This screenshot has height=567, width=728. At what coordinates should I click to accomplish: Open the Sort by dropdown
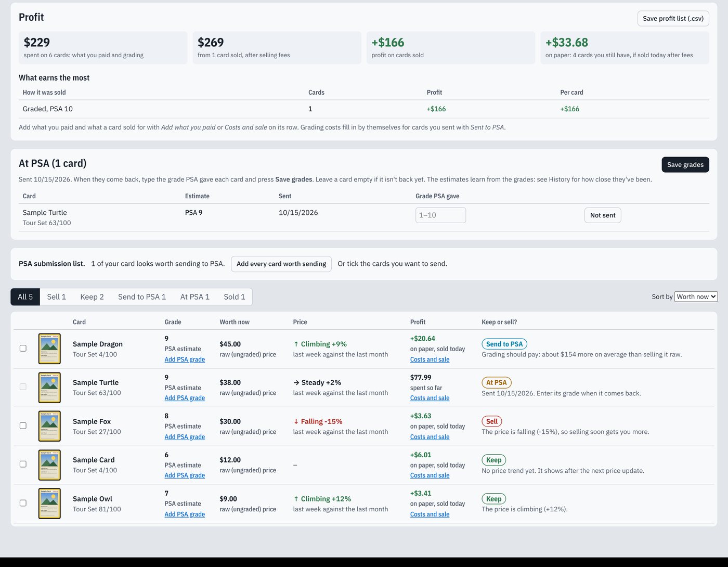coord(696,297)
